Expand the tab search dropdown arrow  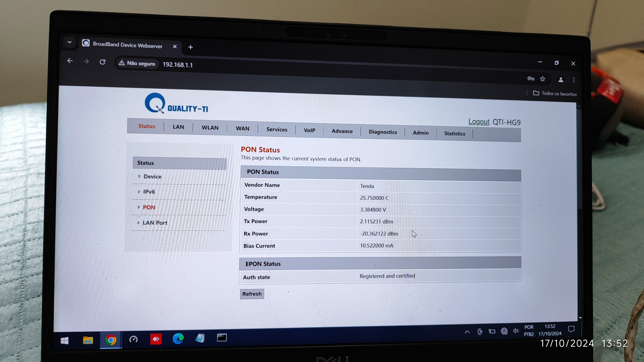pos(70,42)
